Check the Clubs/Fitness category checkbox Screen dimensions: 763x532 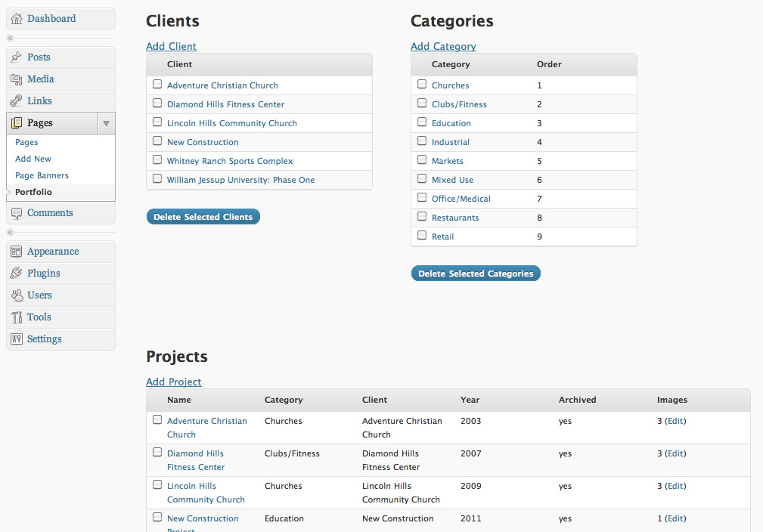(x=422, y=103)
